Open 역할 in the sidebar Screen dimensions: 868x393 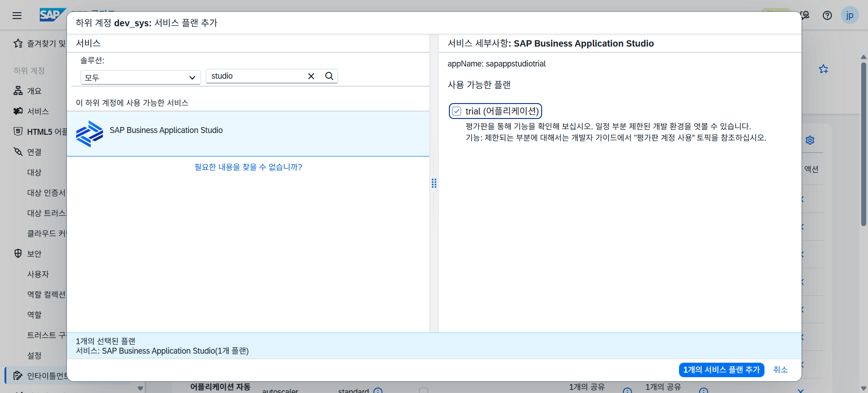point(34,315)
